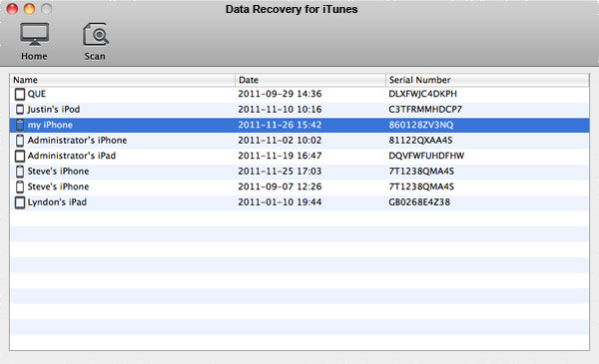Click the Justin's iPod device icon
599x364 pixels.
coord(20,110)
